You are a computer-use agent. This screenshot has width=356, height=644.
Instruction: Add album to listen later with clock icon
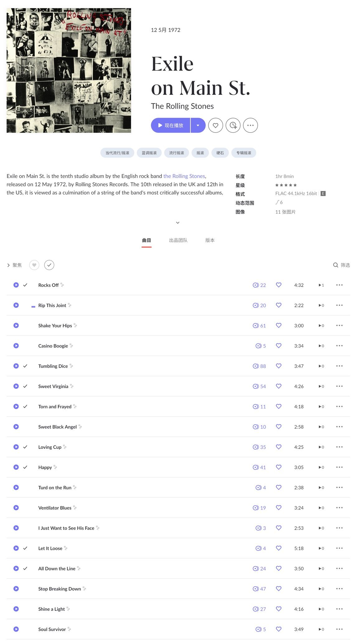point(233,125)
